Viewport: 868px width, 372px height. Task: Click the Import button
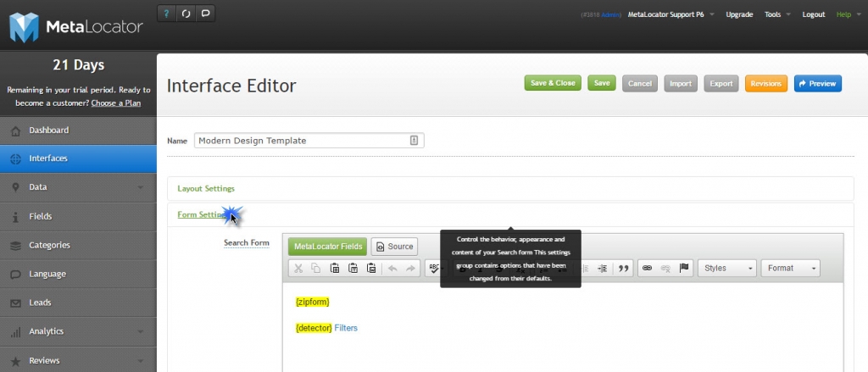(x=681, y=84)
